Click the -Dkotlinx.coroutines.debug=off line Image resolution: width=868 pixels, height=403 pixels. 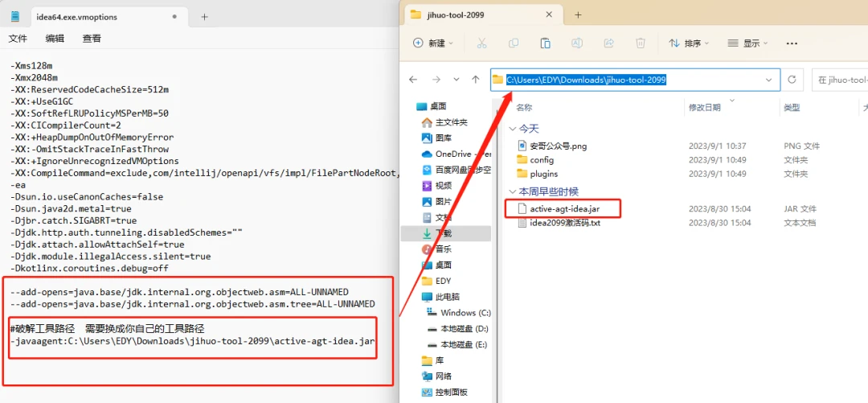point(89,269)
